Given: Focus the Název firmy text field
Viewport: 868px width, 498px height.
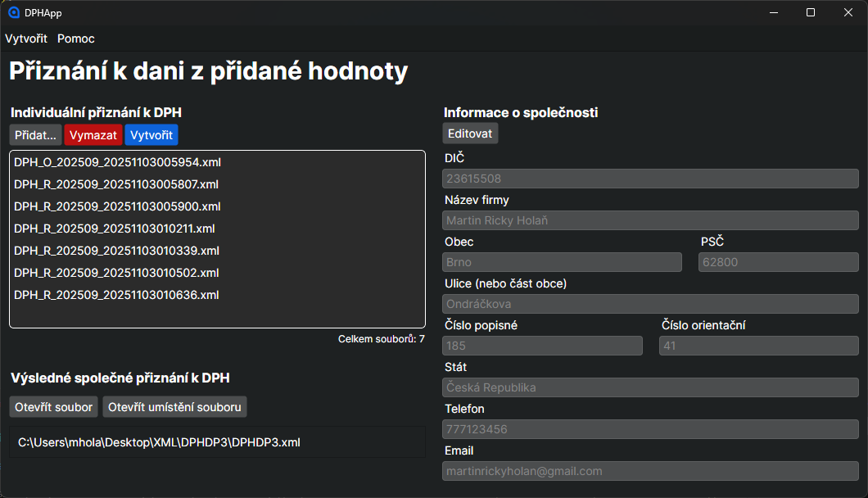Looking at the screenshot, I should point(650,220).
